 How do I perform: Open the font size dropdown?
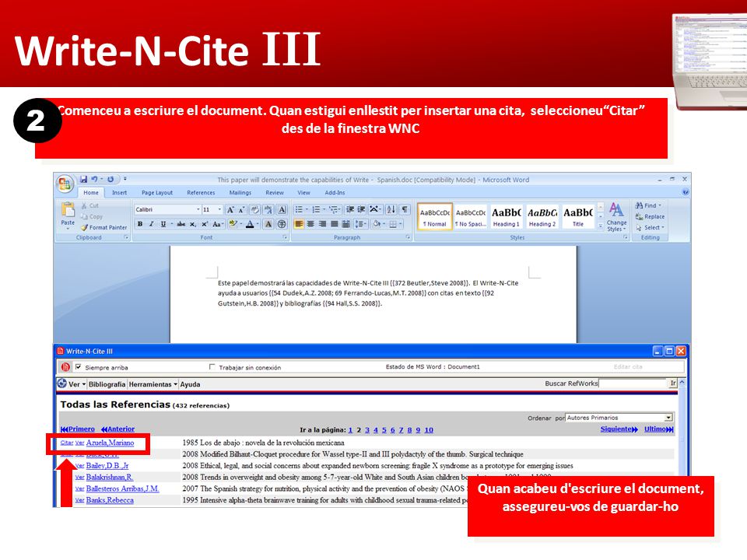click(x=219, y=209)
